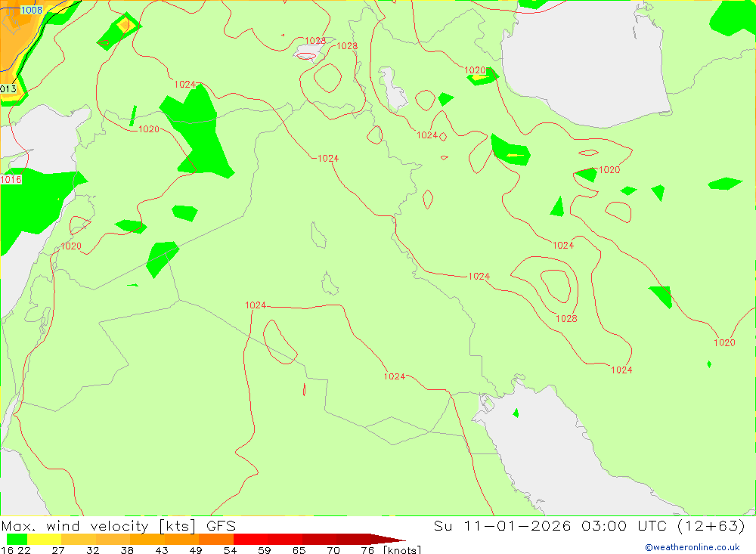Viewport: 756px width, 554px height.
Task: Click the legend value '65'
Action: 299,550
